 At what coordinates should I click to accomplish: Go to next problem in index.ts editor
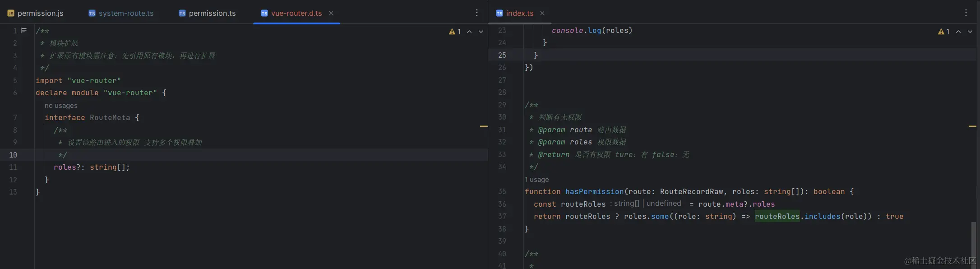970,32
